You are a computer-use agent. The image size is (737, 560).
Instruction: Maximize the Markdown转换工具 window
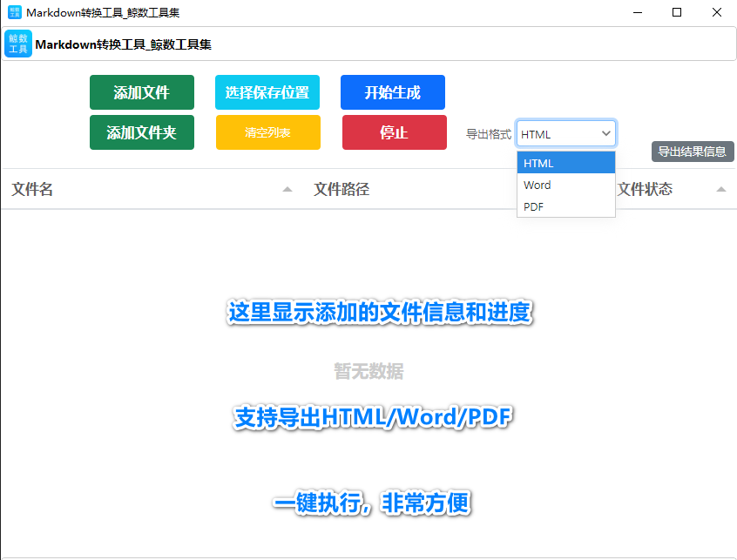pyautogui.click(x=677, y=12)
